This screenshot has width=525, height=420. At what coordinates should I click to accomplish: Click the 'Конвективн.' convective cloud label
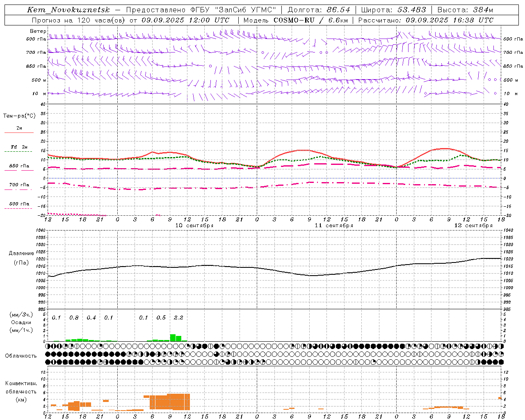tap(21, 383)
